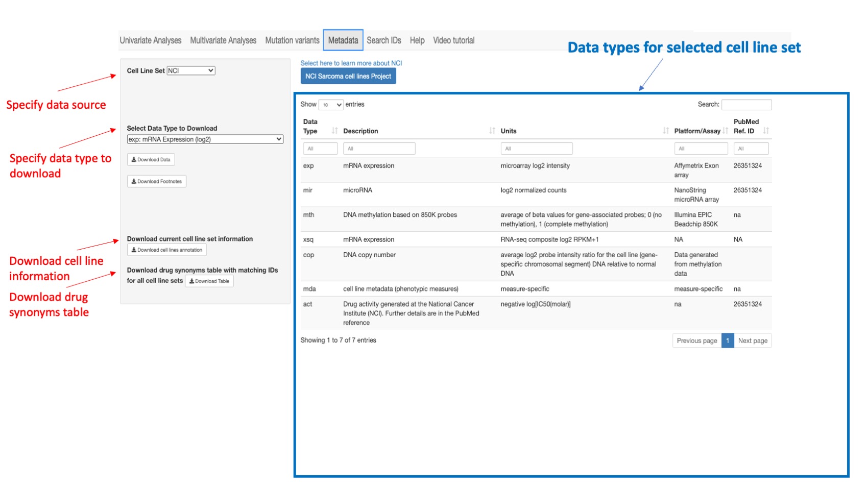Sort the table by Data Type column
868x488 pixels.
click(335, 131)
